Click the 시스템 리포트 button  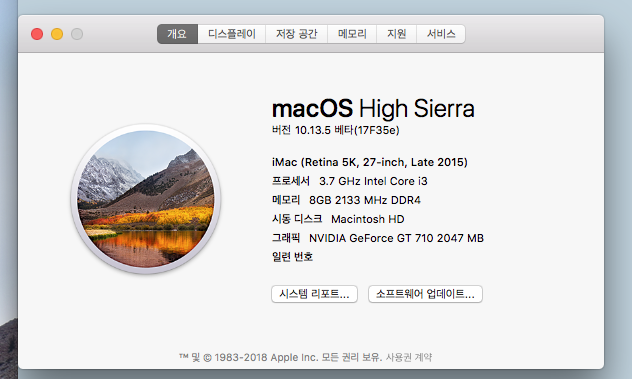click(x=314, y=294)
